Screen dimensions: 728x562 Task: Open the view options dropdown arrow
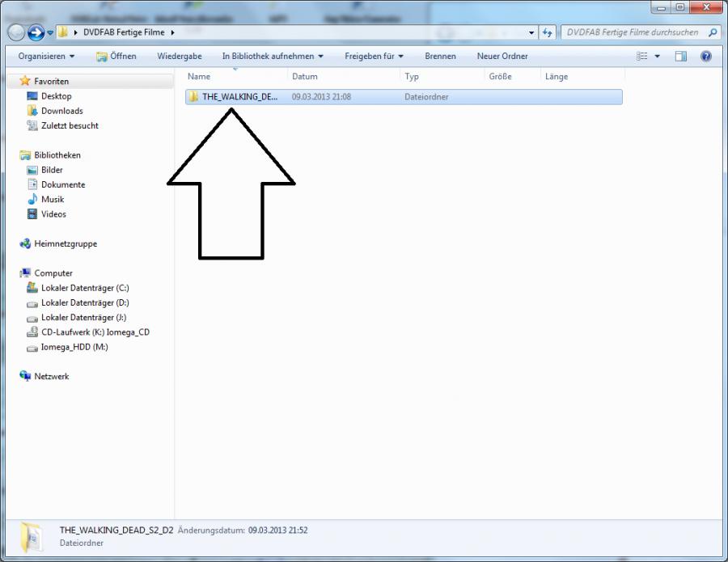pyautogui.click(x=657, y=56)
